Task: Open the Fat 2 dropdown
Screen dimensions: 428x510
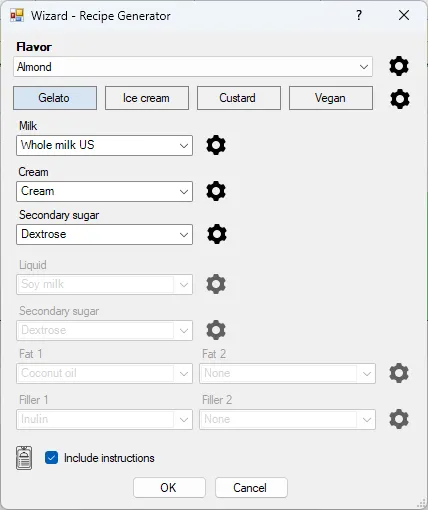Action: point(287,373)
